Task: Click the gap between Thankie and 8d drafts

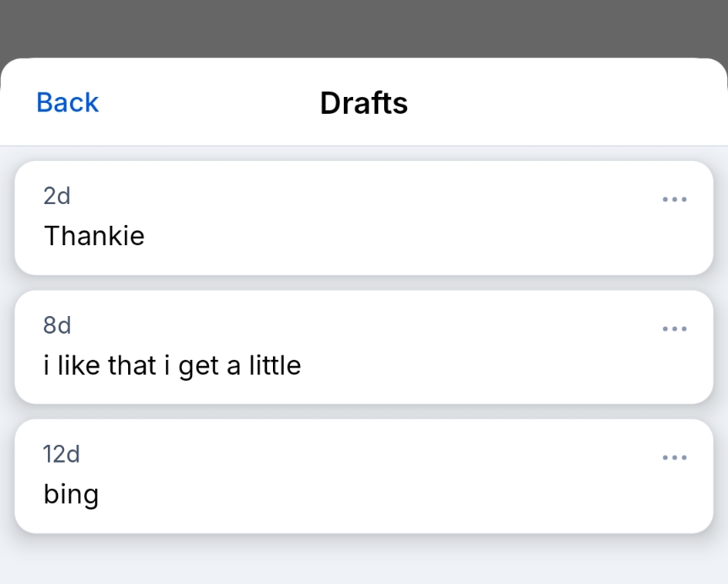Action: 364,282
